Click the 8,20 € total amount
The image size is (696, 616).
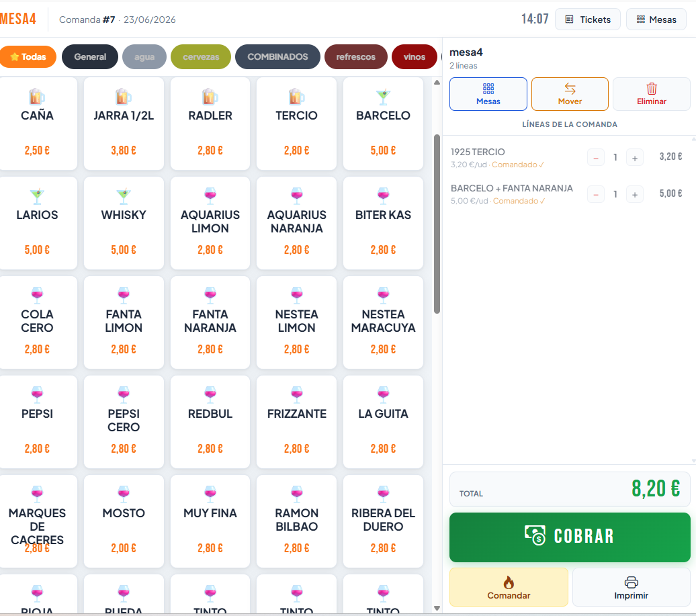(656, 488)
